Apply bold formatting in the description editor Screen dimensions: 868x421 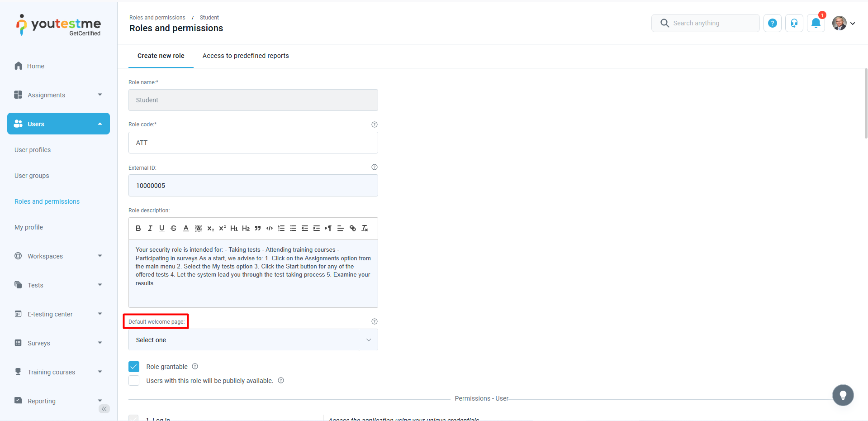pos(138,228)
